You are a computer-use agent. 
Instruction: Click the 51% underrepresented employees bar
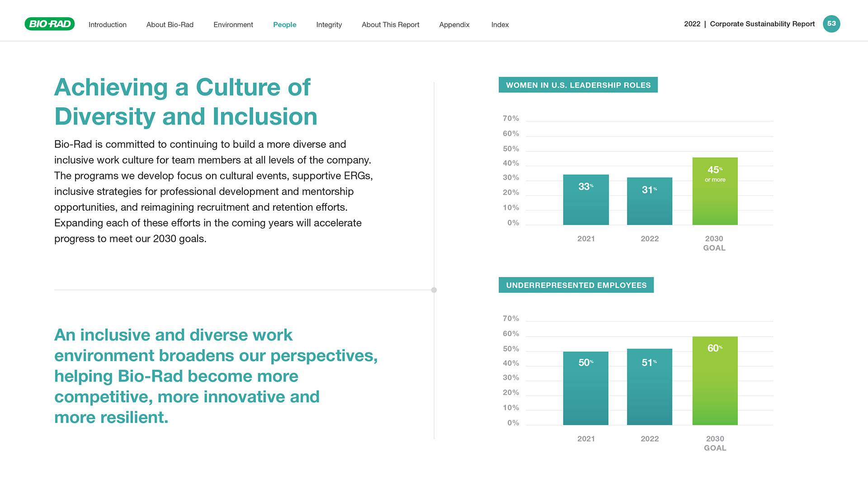(650, 387)
